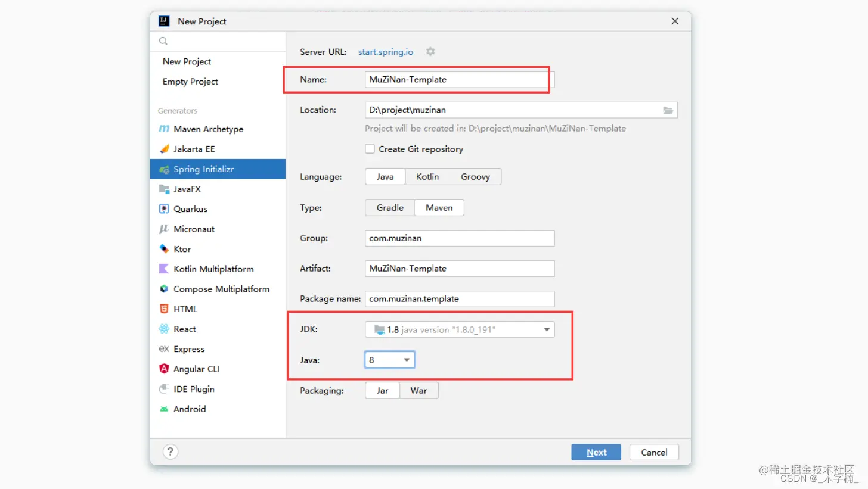The height and width of the screenshot is (489, 868).
Task: Select Empty Project in sidebar
Action: pyautogui.click(x=190, y=82)
